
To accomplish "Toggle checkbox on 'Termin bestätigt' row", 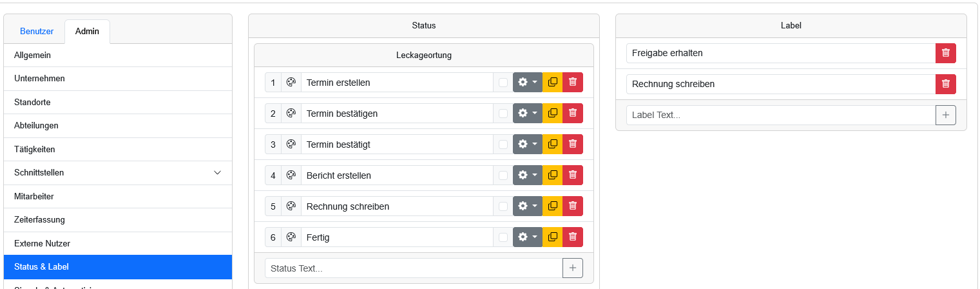I will pos(503,144).
